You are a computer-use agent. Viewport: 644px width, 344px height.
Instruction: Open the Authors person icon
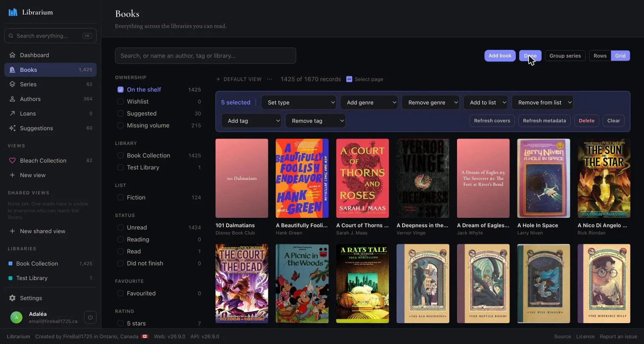[12, 99]
